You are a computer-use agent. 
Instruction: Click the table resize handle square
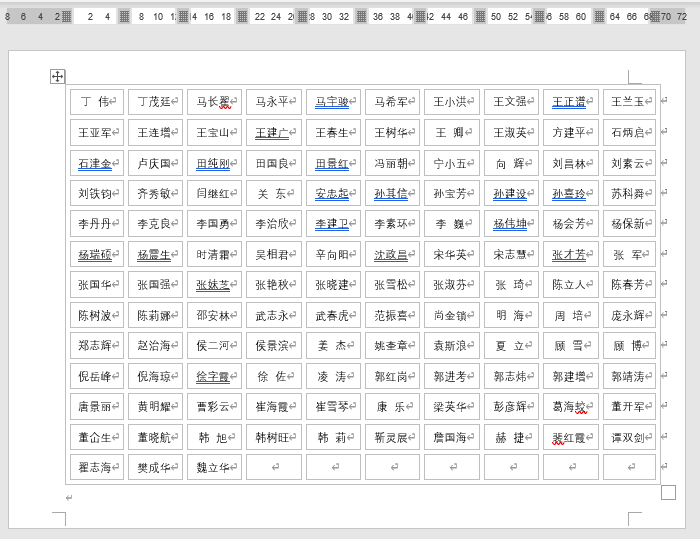tap(668, 493)
